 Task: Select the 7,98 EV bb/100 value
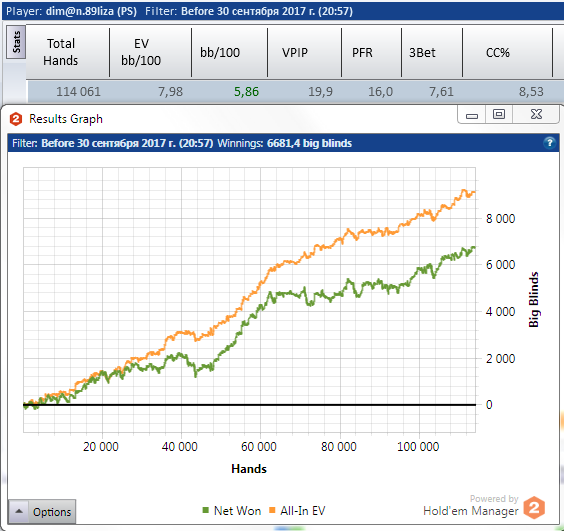click(170, 92)
